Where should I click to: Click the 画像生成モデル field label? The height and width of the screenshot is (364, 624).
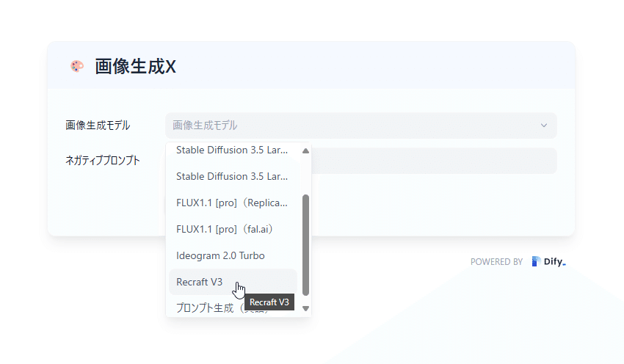98,125
